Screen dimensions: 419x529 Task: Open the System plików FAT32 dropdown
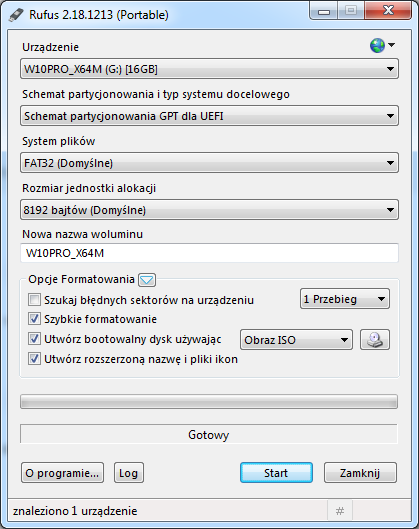tap(209, 163)
